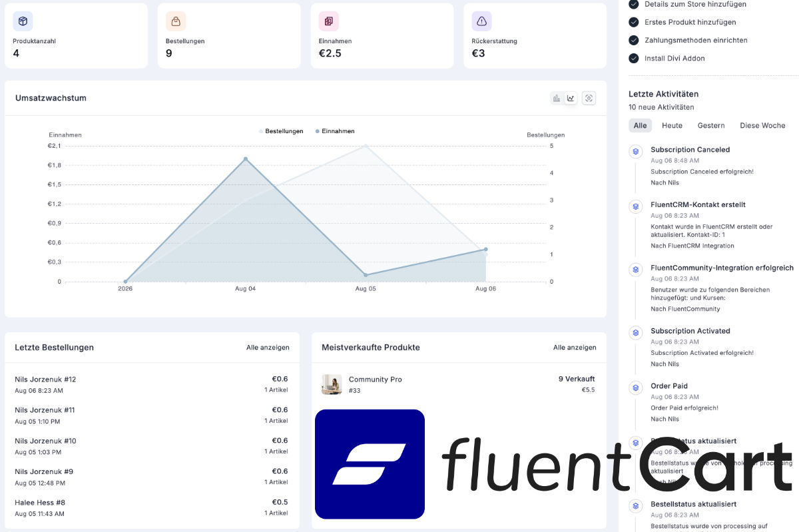Screen dimensions: 799x532
Task: Click the 'Subscription Canceled' activity title
Action: tap(690, 150)
